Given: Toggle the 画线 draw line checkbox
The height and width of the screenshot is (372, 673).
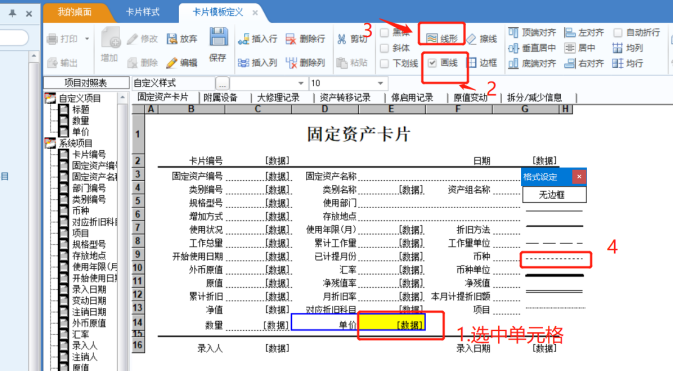Looking at the screenshot, I should point(432,63).
